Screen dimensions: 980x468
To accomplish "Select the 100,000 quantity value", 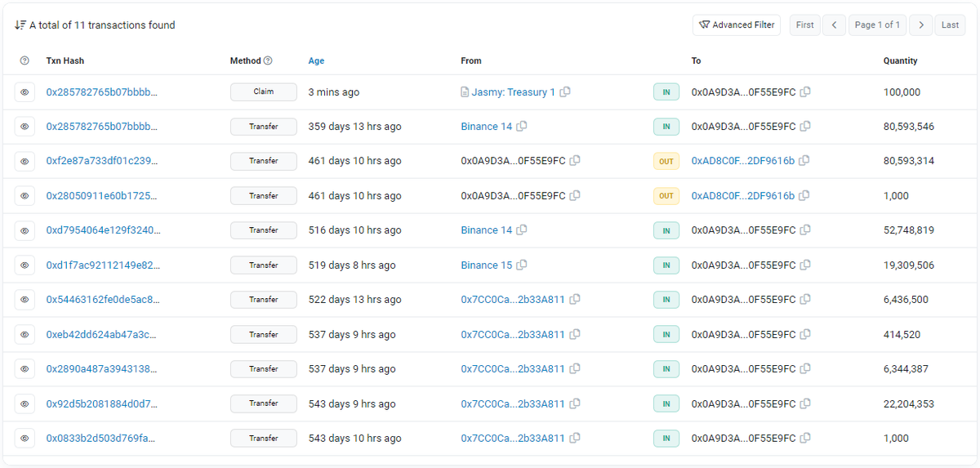I will click(902, 92).
